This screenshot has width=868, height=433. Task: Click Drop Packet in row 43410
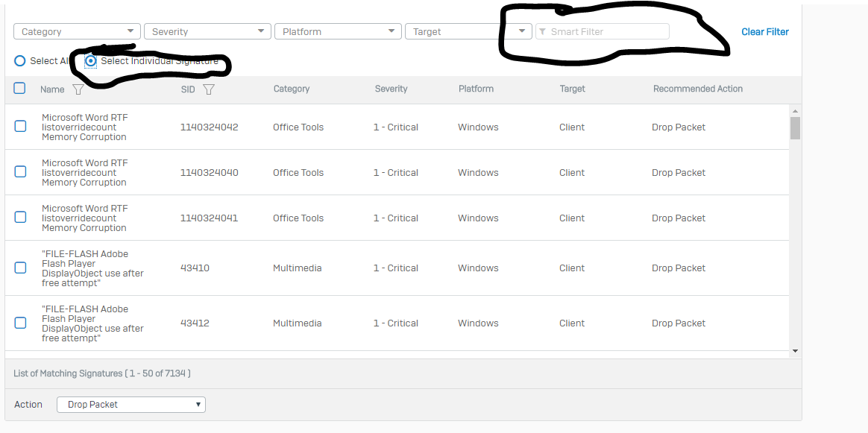679,268
